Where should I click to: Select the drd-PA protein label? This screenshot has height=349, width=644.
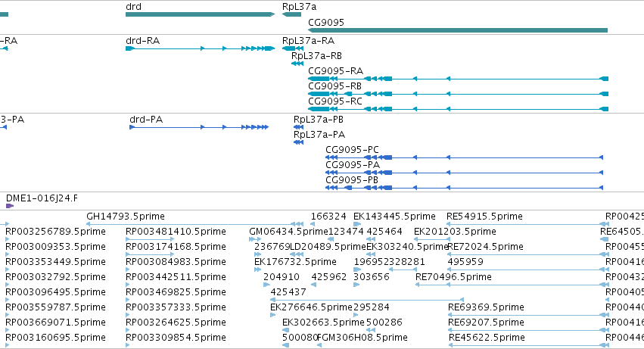146,120
